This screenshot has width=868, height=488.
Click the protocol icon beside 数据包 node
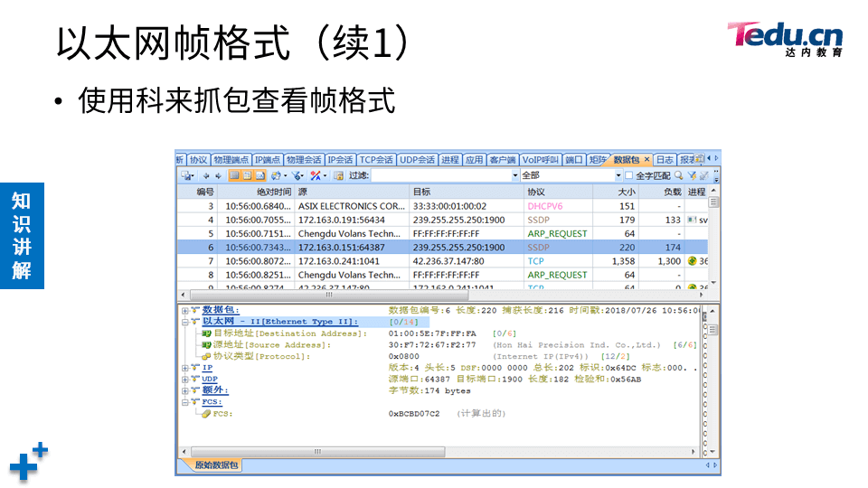195,310
